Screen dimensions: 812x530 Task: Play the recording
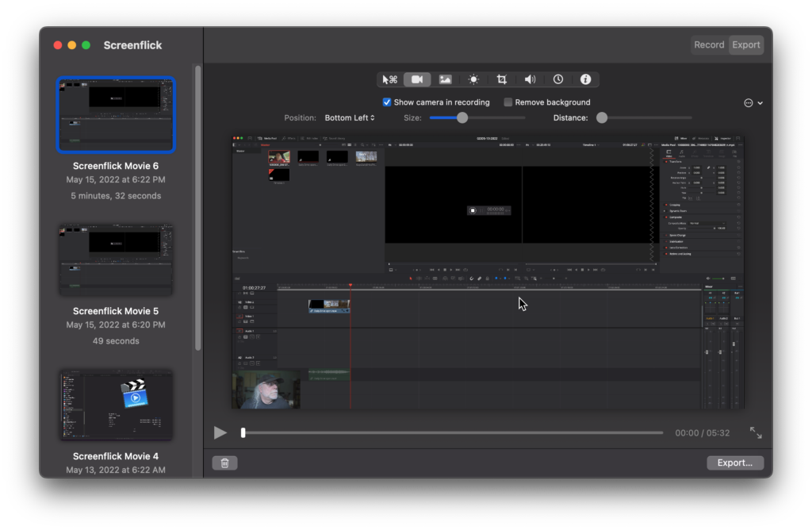(220, 432)
